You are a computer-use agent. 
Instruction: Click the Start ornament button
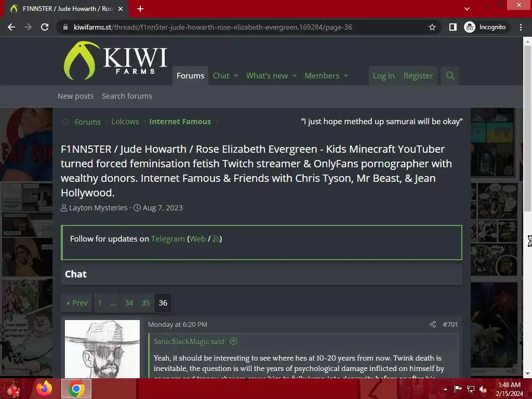coord(14,389)
